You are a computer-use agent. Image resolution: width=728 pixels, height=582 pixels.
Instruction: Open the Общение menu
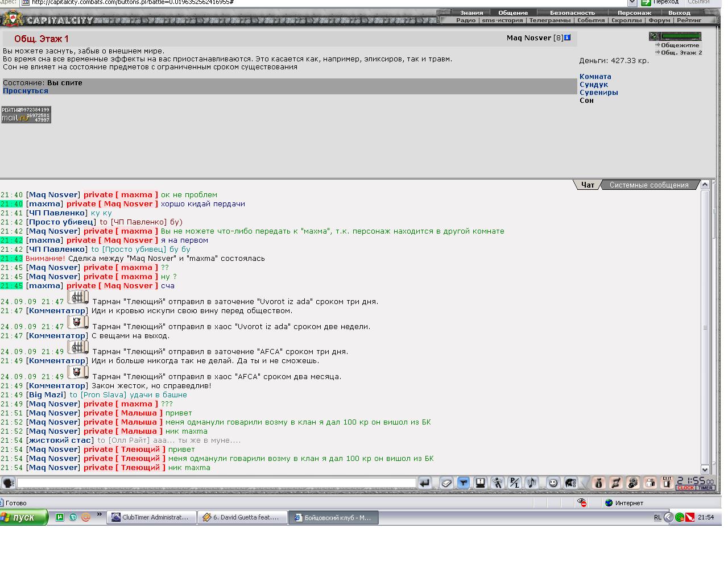(513, 13)
